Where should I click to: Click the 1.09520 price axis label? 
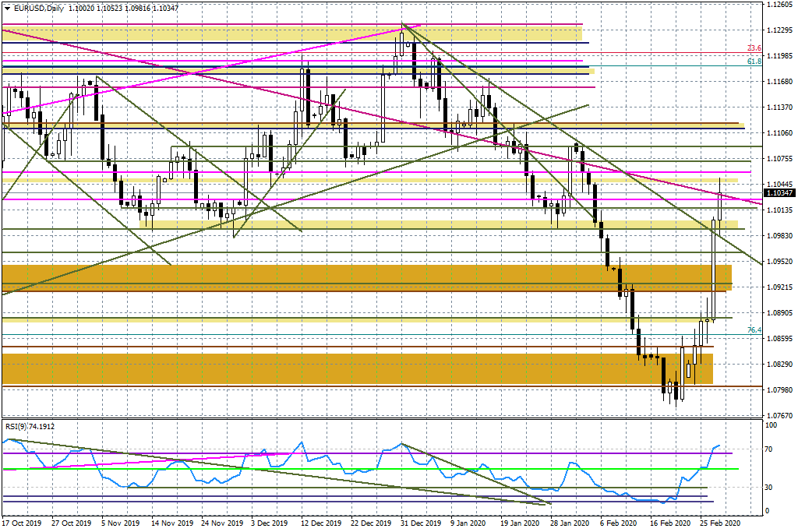click(x=779, y=262)
